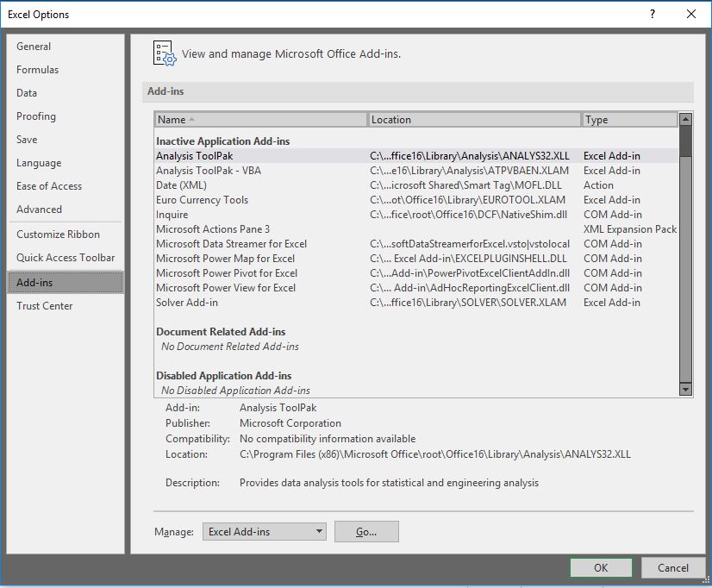Image resolution: width=712 pixels, height=588 pixels.
Task: Select Euro Currency Tools add-in
Action: 416,200
